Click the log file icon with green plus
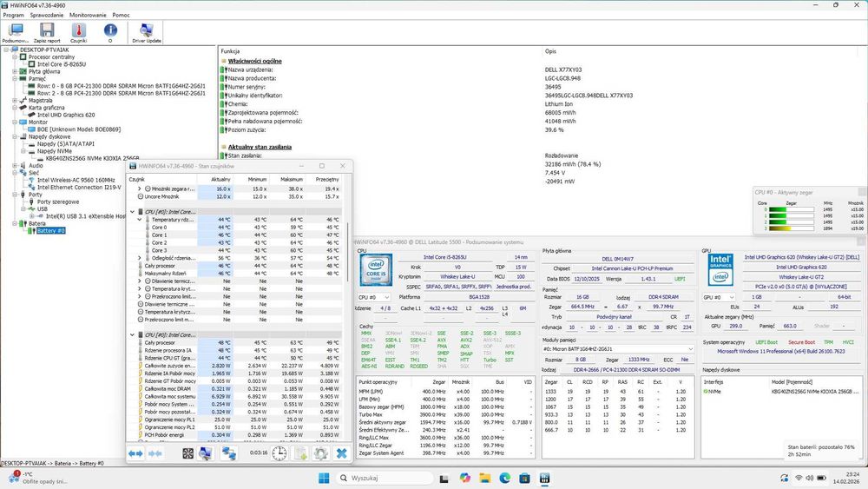The width and height of the screenshot is (868, 489). click(300, 453)
